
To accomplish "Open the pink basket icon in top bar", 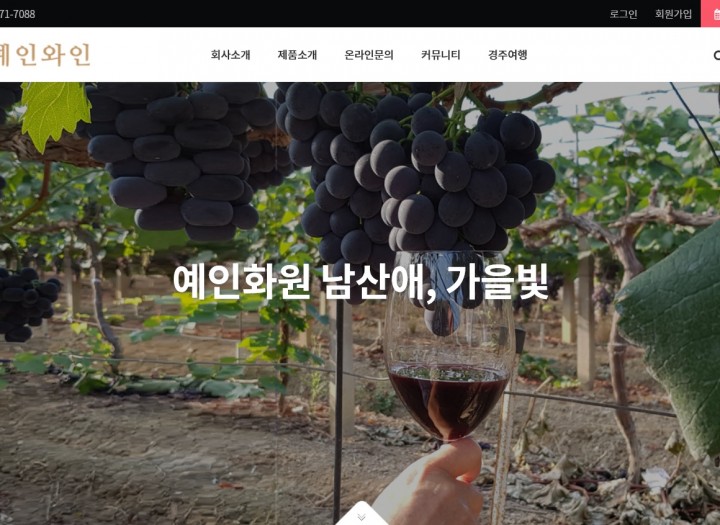I will (x=711, y=13).
